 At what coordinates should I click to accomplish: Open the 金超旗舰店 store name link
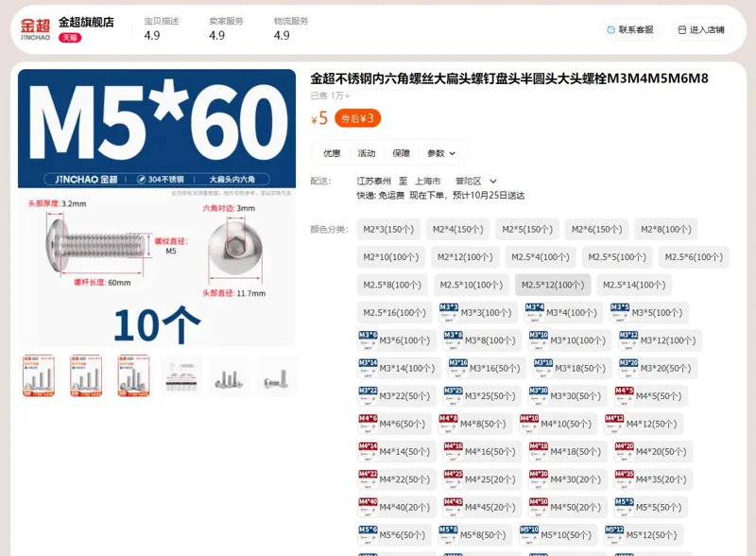pyautogui.click(x=86, y=22)
